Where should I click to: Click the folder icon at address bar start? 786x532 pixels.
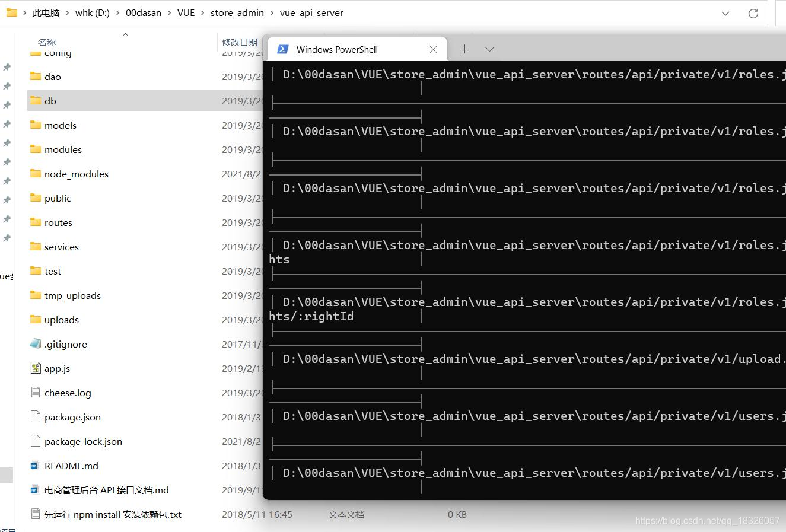(x=11, y=12)
